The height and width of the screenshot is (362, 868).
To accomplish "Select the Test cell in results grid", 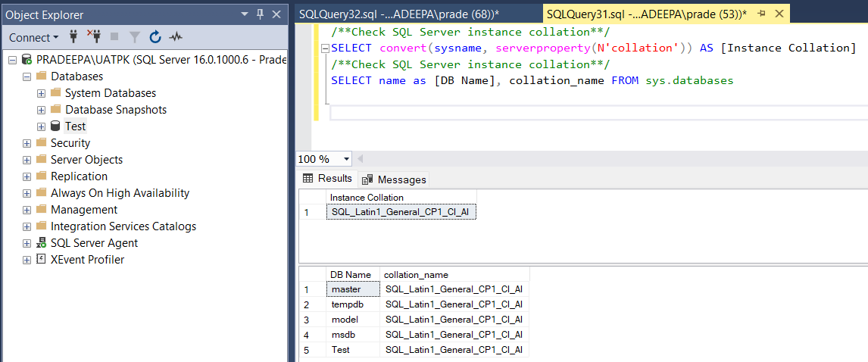I will click(353, 350).
